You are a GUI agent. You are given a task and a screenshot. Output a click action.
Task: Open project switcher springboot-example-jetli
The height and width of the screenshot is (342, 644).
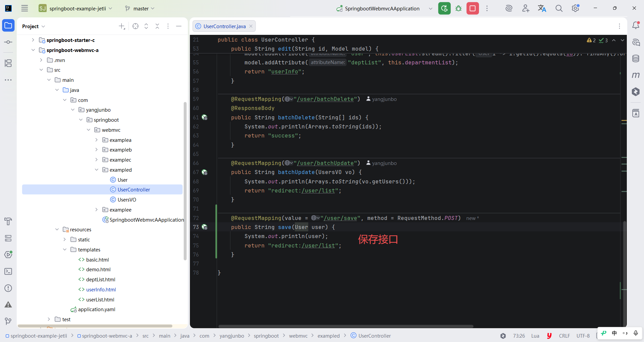click(x=75, y=8)
